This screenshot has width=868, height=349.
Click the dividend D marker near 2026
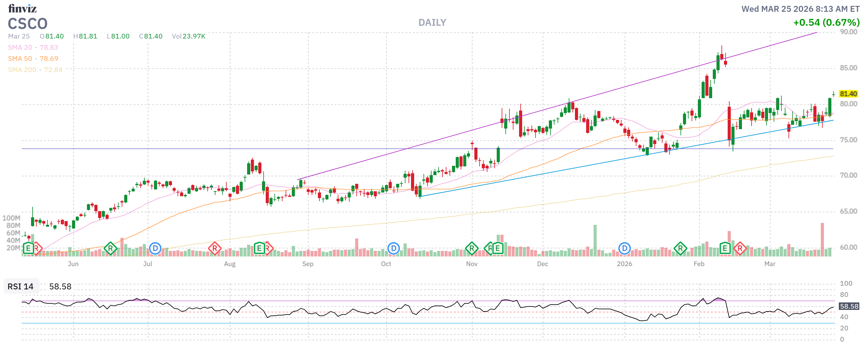pos(624,249)
